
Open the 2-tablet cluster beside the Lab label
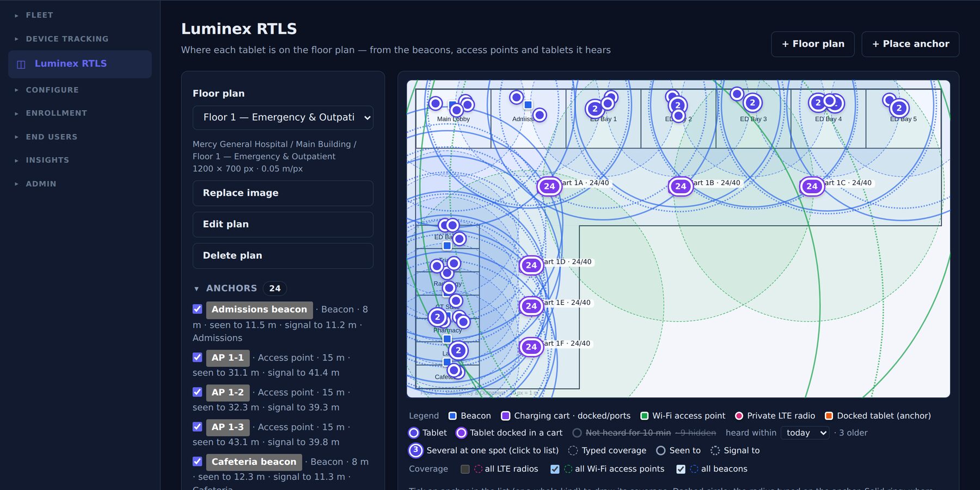458,350
